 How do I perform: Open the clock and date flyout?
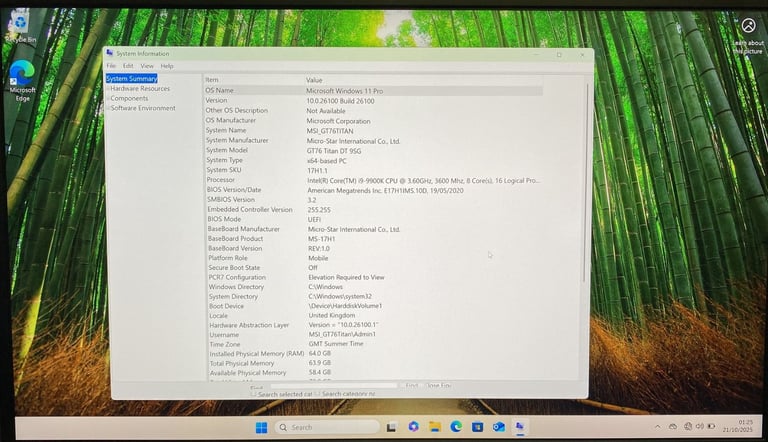pyautogui.click(x=739, y=426)
